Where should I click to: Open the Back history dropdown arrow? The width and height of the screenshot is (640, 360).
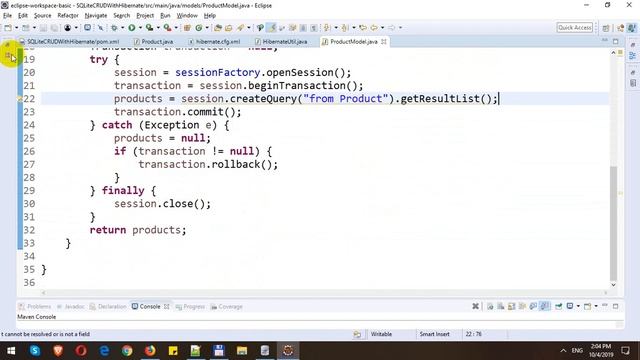coord(382,28)
